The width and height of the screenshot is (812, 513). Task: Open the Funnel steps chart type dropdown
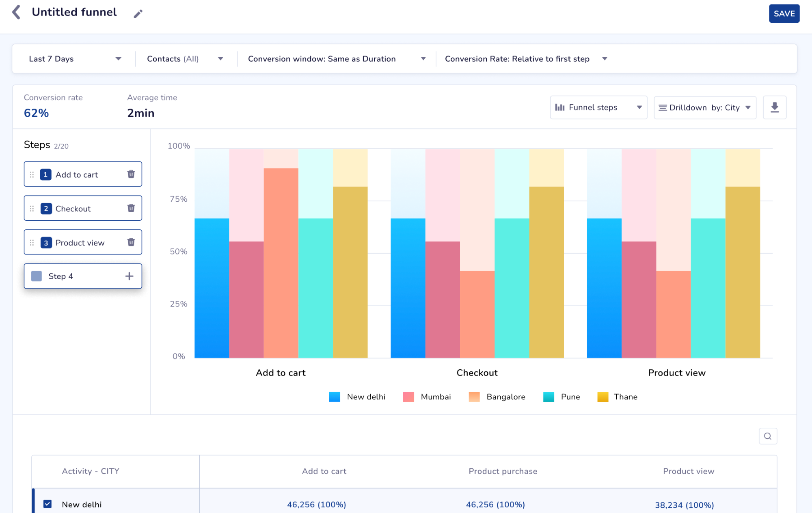pyautogui.click(x=598, y=108)
